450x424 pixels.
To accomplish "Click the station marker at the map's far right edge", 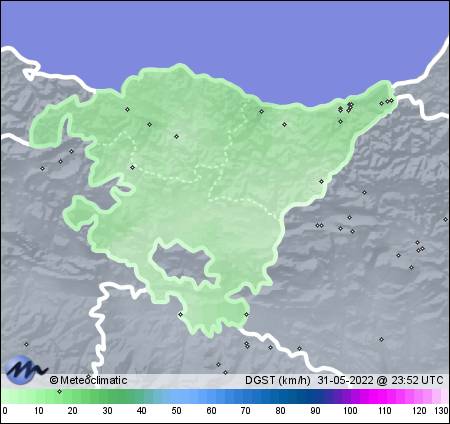I will click(445, 219).
